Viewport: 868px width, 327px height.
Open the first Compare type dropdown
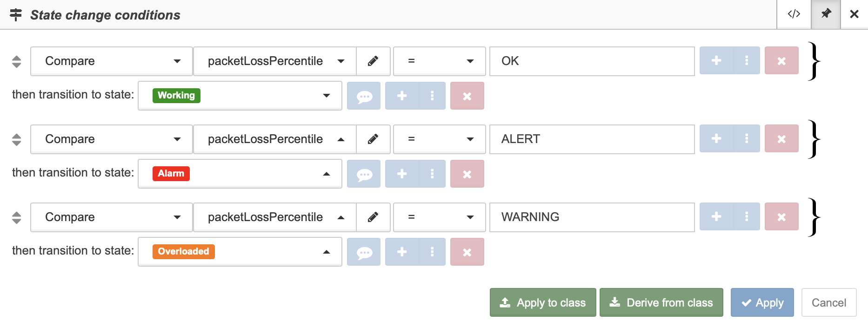coord(112,61)
